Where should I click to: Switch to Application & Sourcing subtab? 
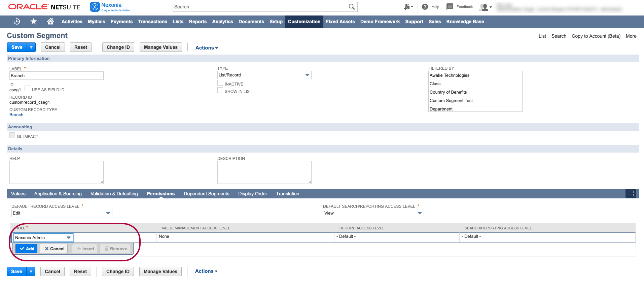[x=58, y=194]
